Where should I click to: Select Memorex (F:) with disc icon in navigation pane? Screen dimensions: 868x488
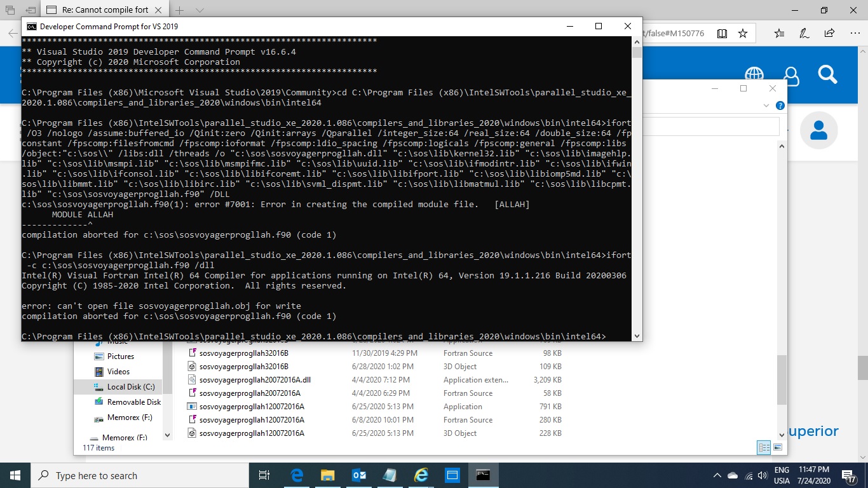pos(123,417)
